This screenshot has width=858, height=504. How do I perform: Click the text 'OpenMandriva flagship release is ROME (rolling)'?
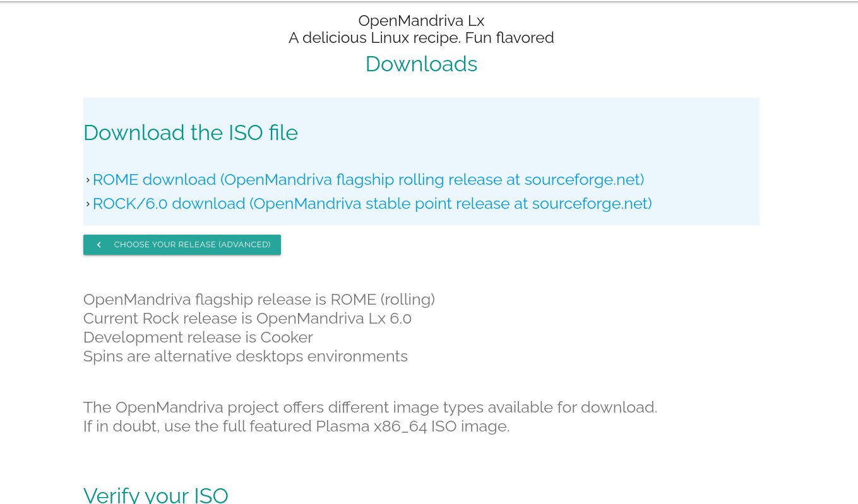pos(259,300)
